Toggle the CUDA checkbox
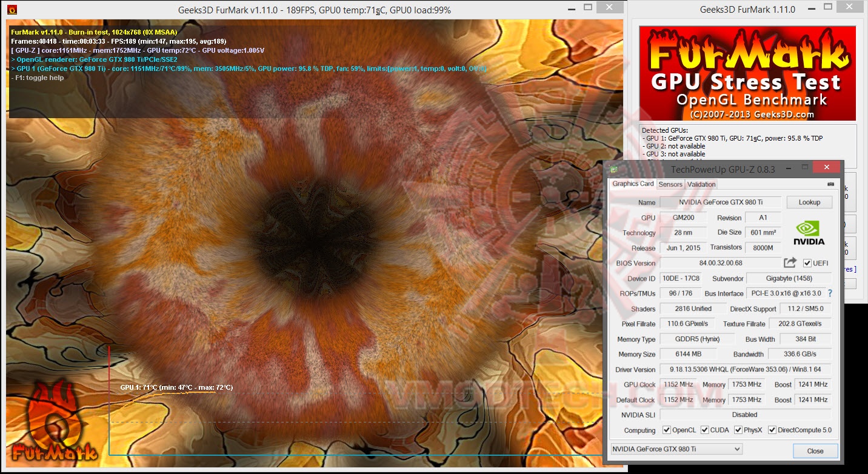Screen dimensions: 868x474 (x=705, y=430)
